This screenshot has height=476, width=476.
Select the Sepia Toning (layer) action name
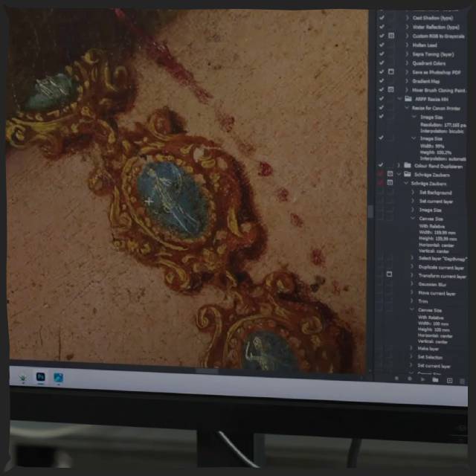(x=433, y=54)
